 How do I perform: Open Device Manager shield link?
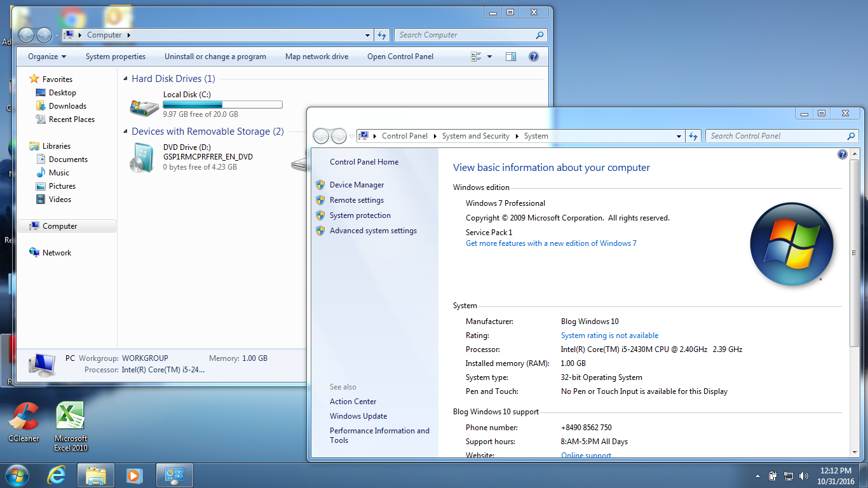click(x=356, y=185)
